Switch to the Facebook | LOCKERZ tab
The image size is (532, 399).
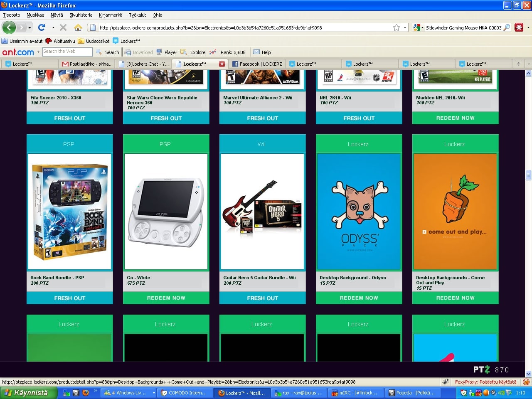(x=257, y=64)
